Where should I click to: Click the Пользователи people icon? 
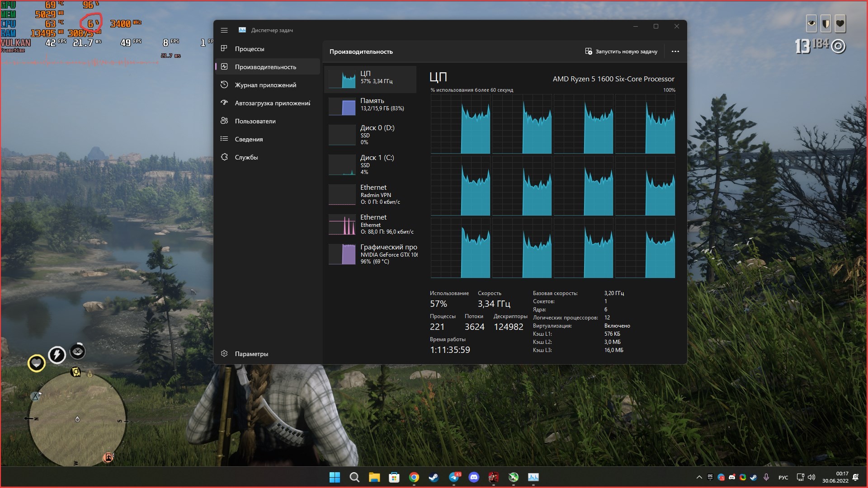(x=224, y=121)
